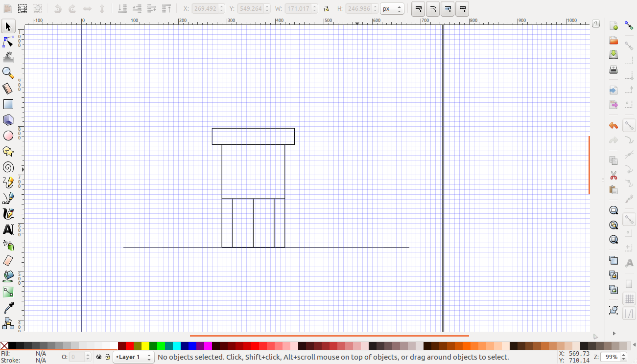
Task: Select the Selector arrow tool
Action: tap(8, 26)
